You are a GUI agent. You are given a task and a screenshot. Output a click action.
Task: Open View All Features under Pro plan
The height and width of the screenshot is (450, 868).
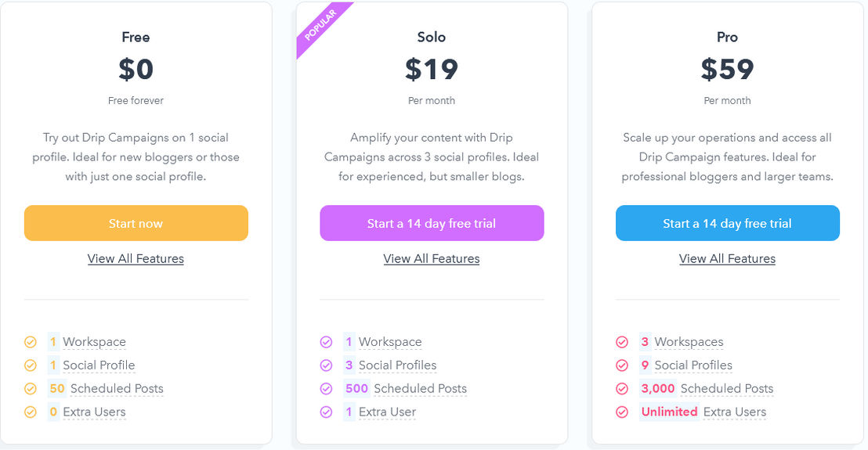[728, 259]
